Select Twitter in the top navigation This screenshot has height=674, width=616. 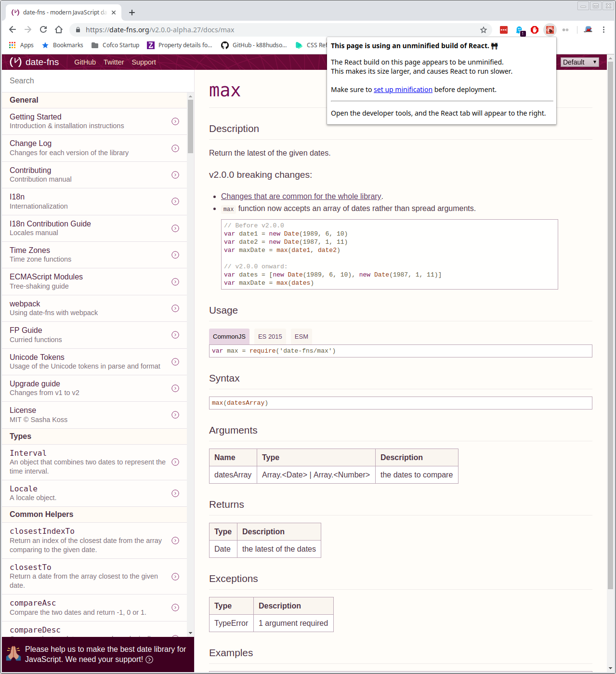point(114,62)
